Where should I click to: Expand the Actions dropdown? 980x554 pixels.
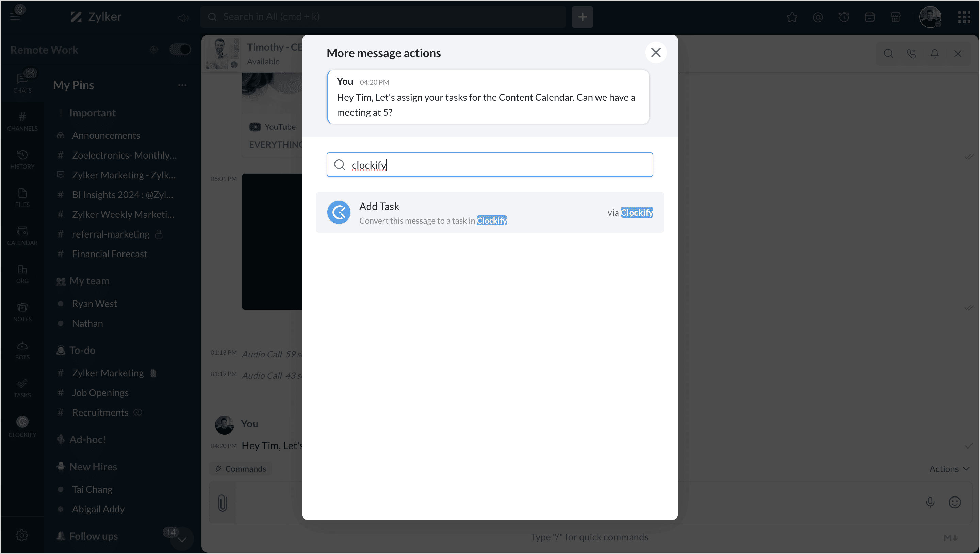click(949, 469)
